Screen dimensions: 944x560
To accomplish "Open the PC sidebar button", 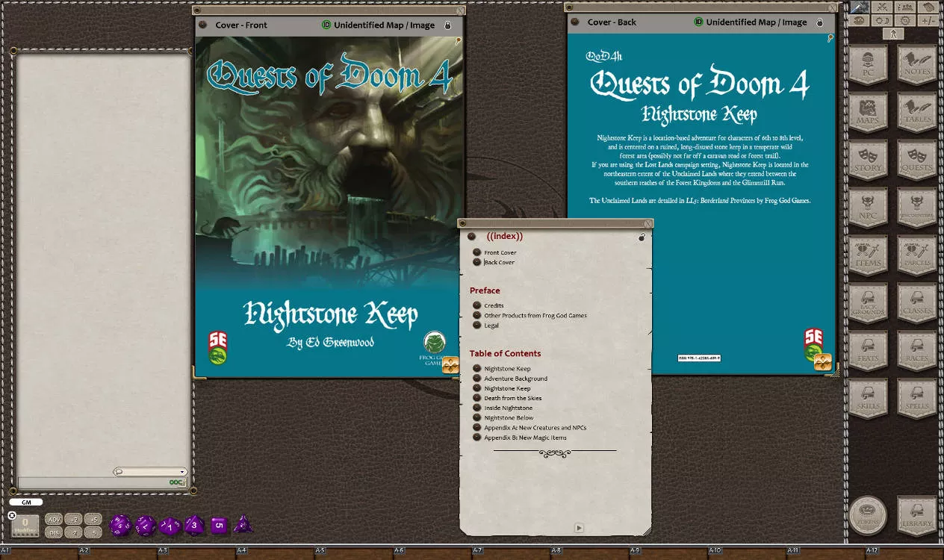I will [x=868, y=64].
